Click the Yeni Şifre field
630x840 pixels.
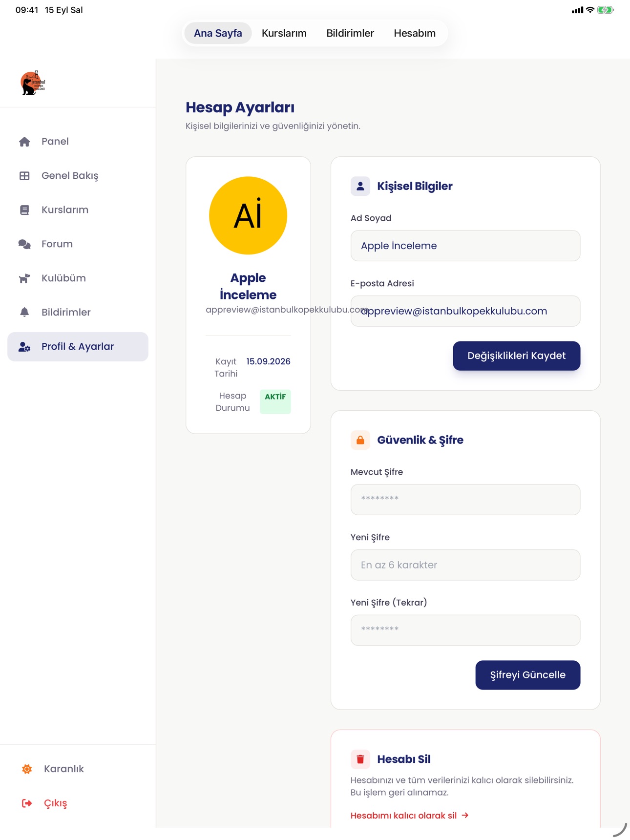click(465, 565)
